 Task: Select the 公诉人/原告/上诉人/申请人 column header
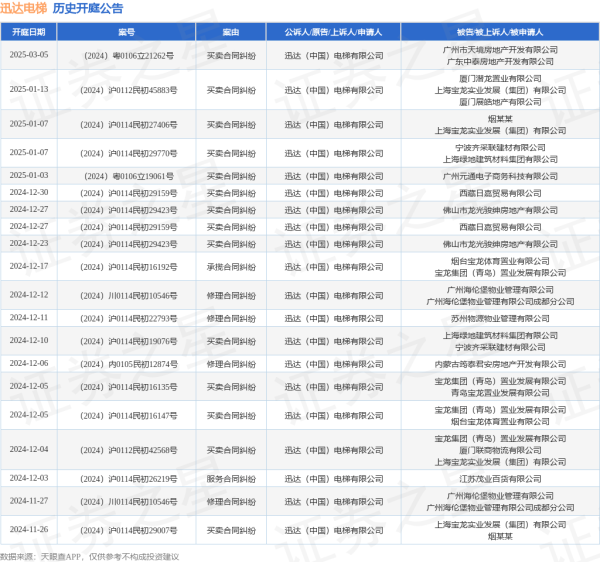333,32
